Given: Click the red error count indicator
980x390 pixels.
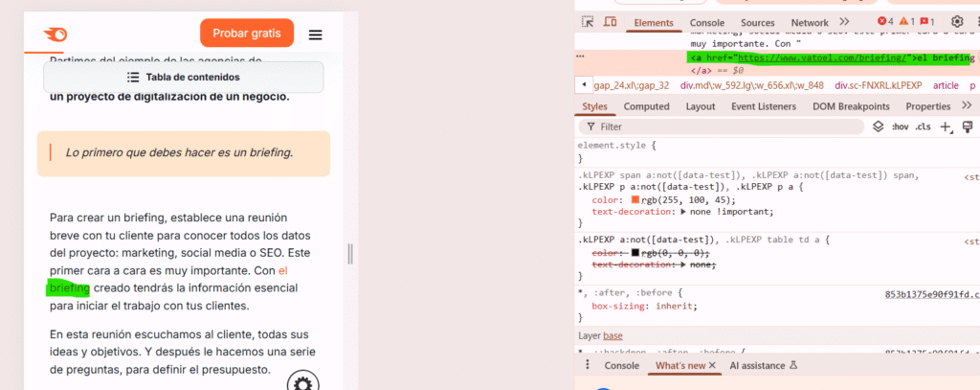Looking at the screenshot, I should click(x=885, y=22).
